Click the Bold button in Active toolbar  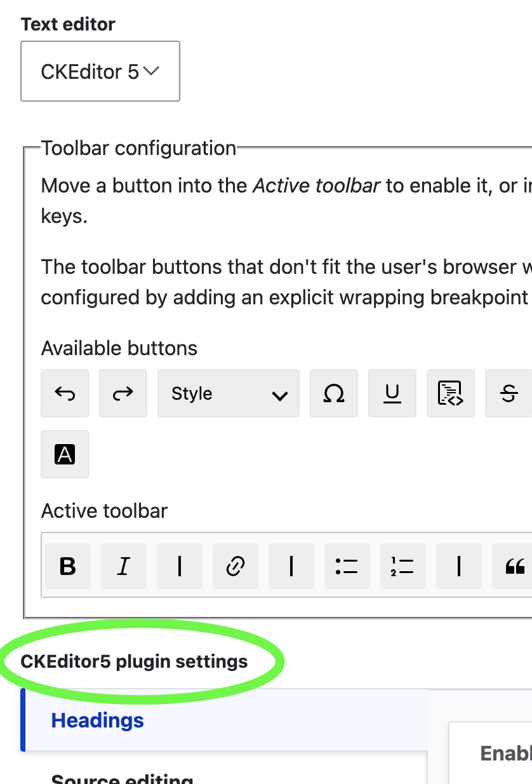point(68,566)
